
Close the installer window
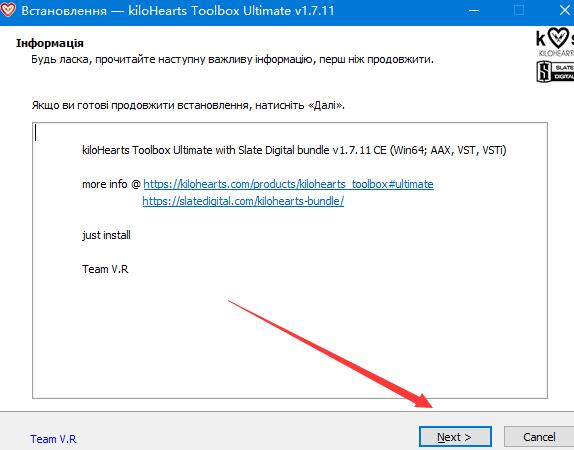[x=565, y=10]
